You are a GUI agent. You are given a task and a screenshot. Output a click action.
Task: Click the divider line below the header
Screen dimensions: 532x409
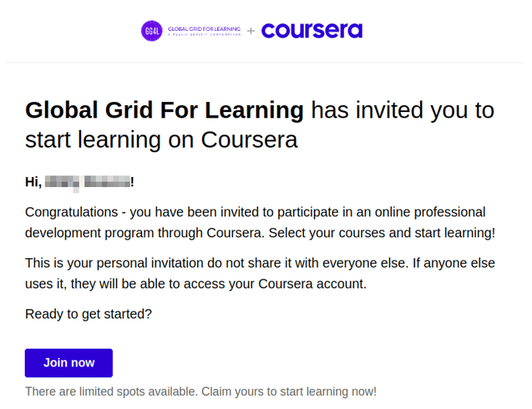(x=266, y=63)
